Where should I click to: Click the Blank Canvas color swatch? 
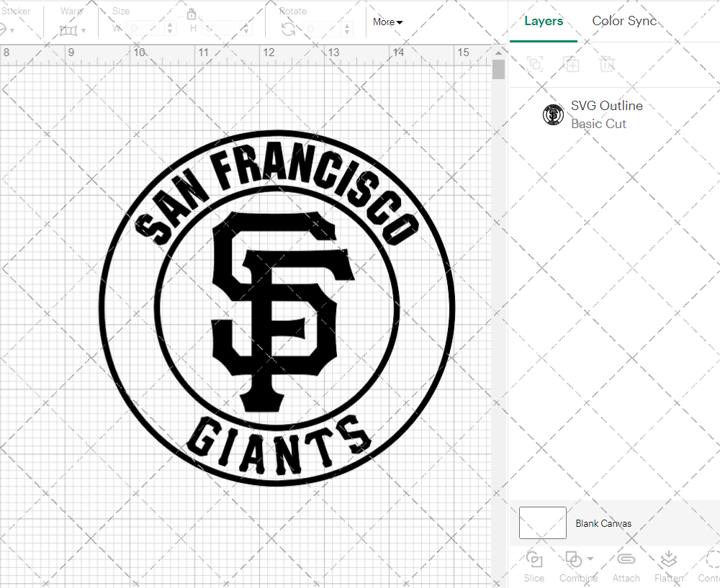(x=542, y=523)
